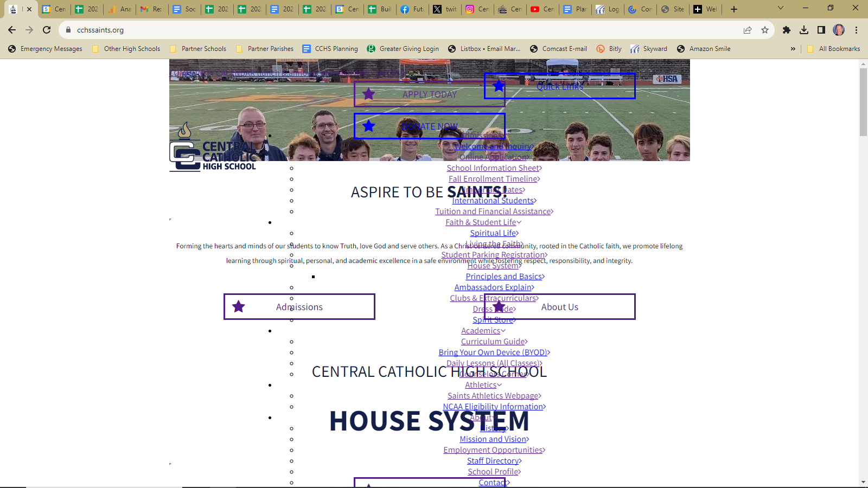
Task: Click the DONATE NOW button
Action: pyautogui.click(x=430, y=126)
